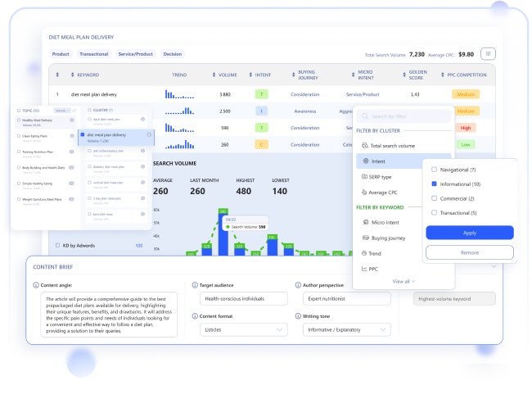This screenshot has width=532, height=417.
Task: Click info icon next to Content angle
Action: point(36,285)
